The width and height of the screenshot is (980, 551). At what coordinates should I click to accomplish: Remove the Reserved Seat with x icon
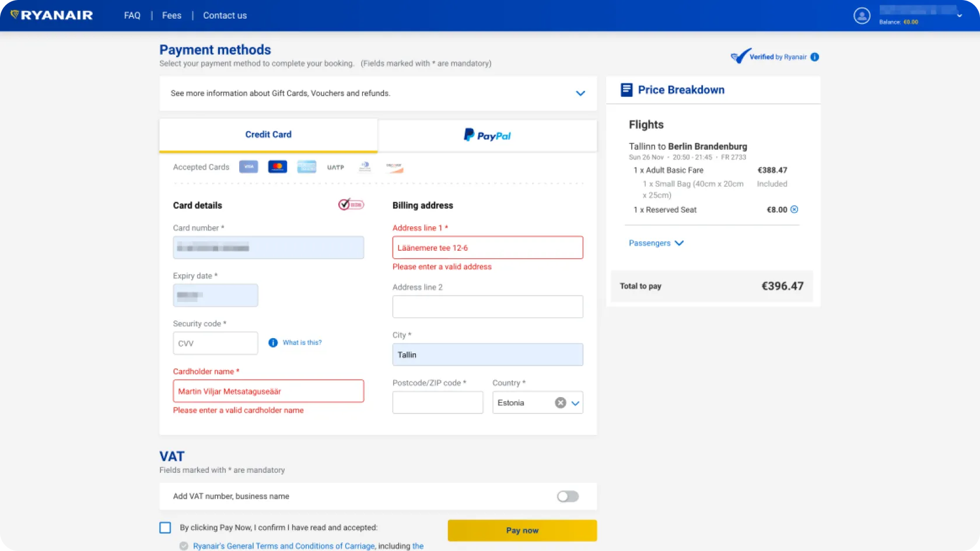point(794,209)
